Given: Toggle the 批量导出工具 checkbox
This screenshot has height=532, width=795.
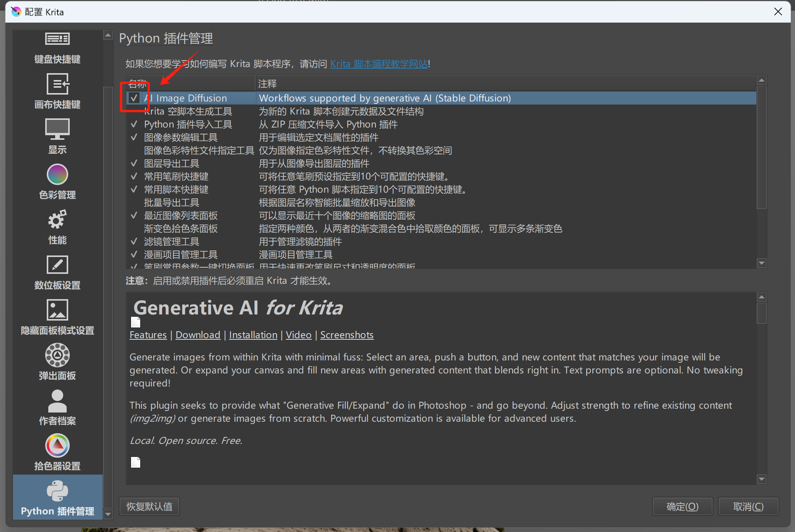Looking at the screenshot, I should coord(134,202).
